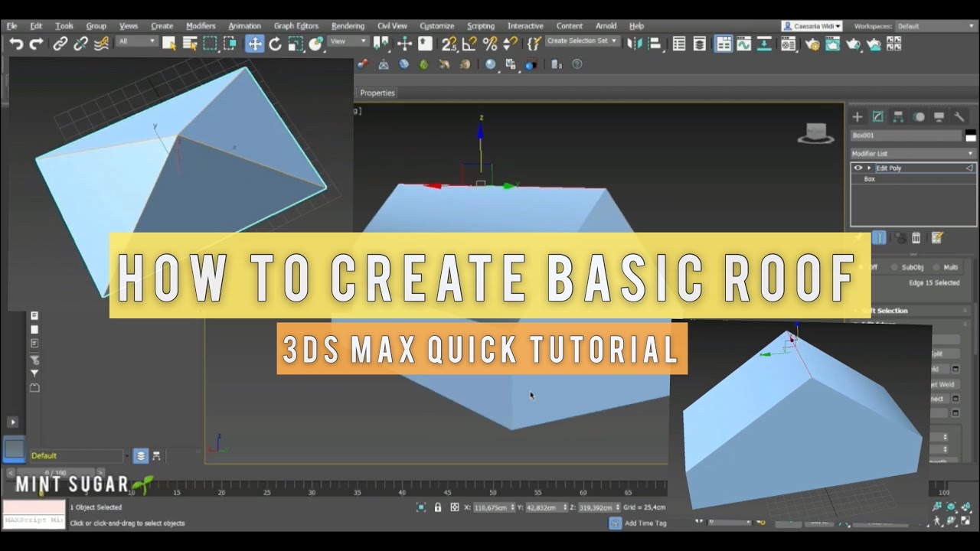The width and height of the screenshot is (980, 551).
Task: Collapse the Soft Selection rollout
Action: tap(911, 311)
